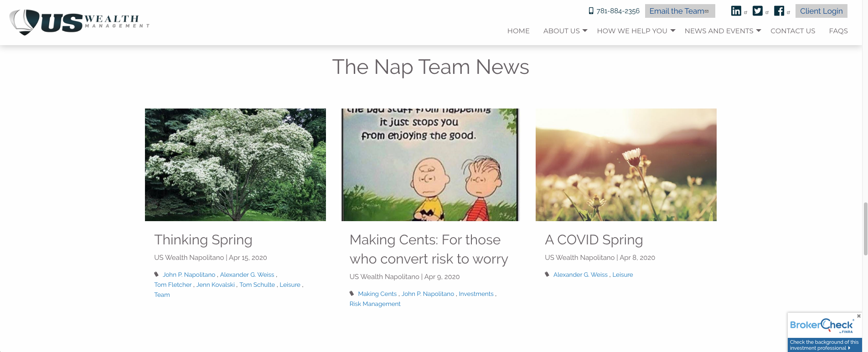Screen dimensions: 868x352
Task: Click the The Nap Team News heading
Action: click(430, 67)
